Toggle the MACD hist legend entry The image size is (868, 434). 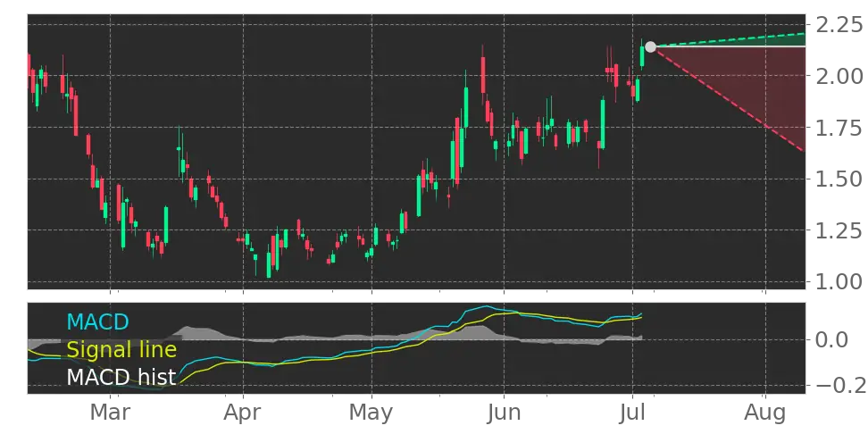[x=121, y=378]
